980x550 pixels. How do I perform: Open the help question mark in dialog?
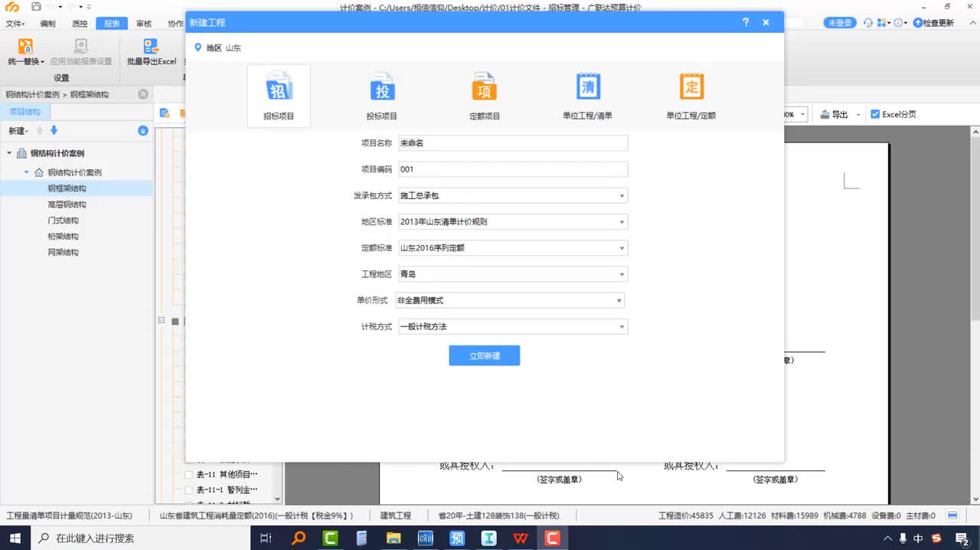[746, 23]
